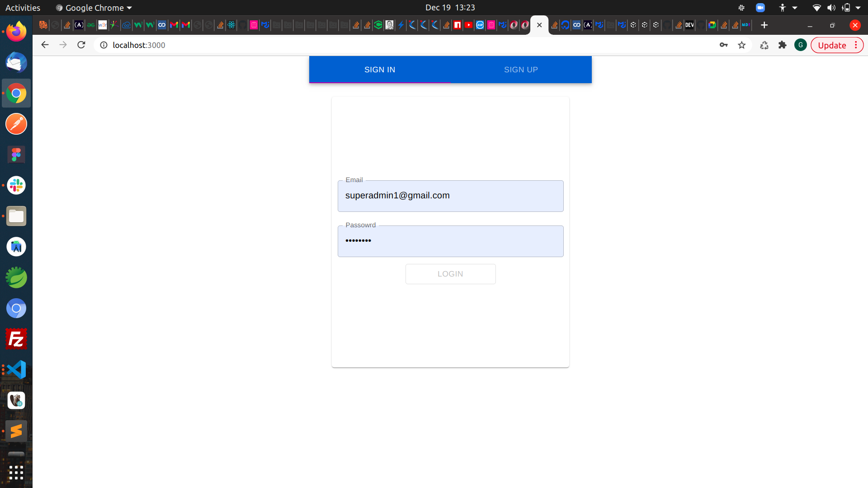This screenshot has height=488, width=868.
Task: Select the SIGN IN tab
Action: pyautogui.click(x=380, y=70)
